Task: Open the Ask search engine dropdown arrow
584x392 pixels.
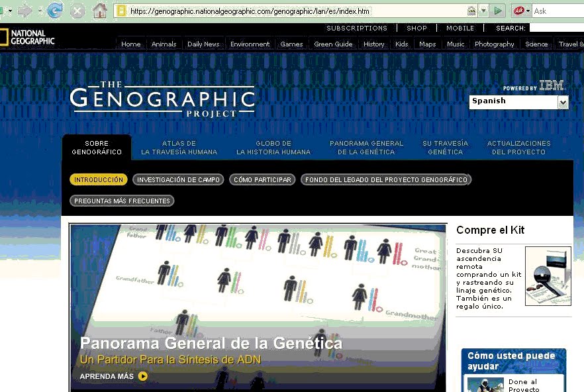Action: [528, 11]
